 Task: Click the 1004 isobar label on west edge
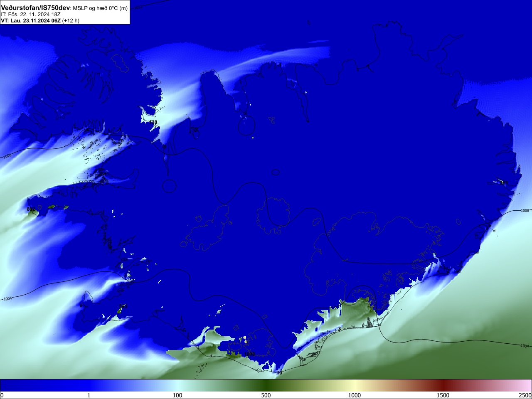7,298
